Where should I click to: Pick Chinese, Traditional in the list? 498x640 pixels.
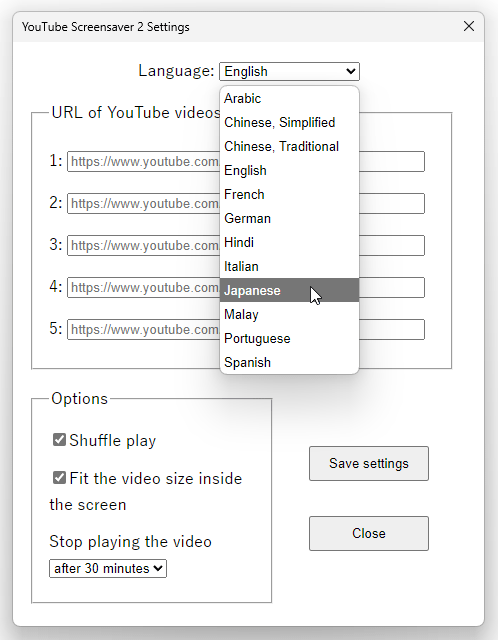point(289,147)
